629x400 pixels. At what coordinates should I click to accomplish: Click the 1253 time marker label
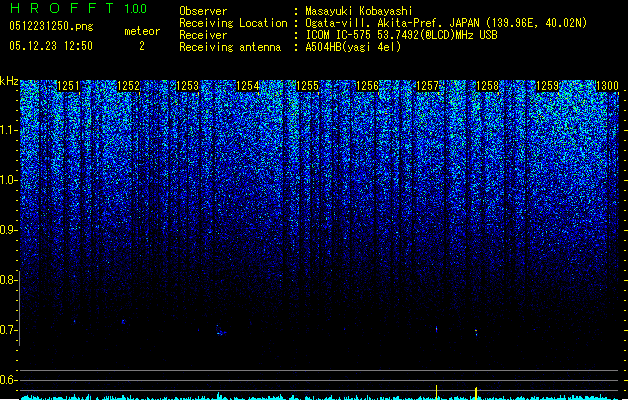pos(188,86)
